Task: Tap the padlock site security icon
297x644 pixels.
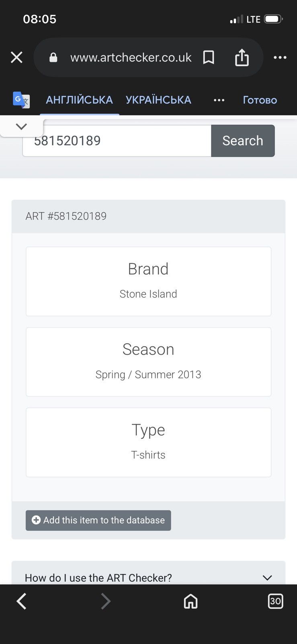Action: 53,58
